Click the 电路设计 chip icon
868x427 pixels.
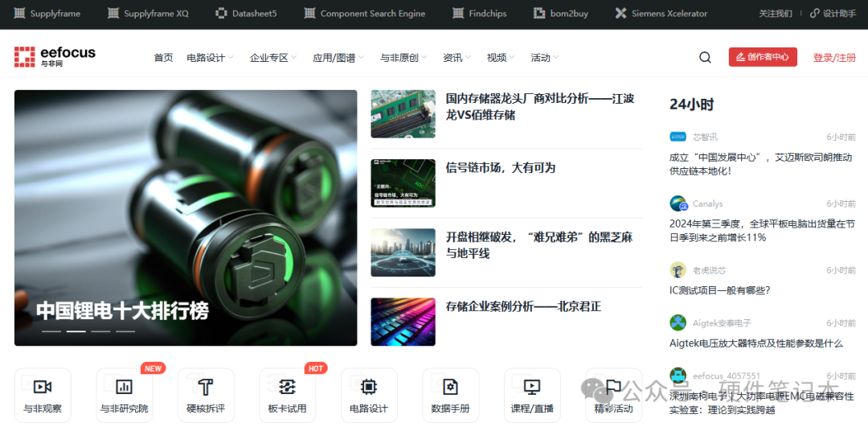(x=369, y=387)
